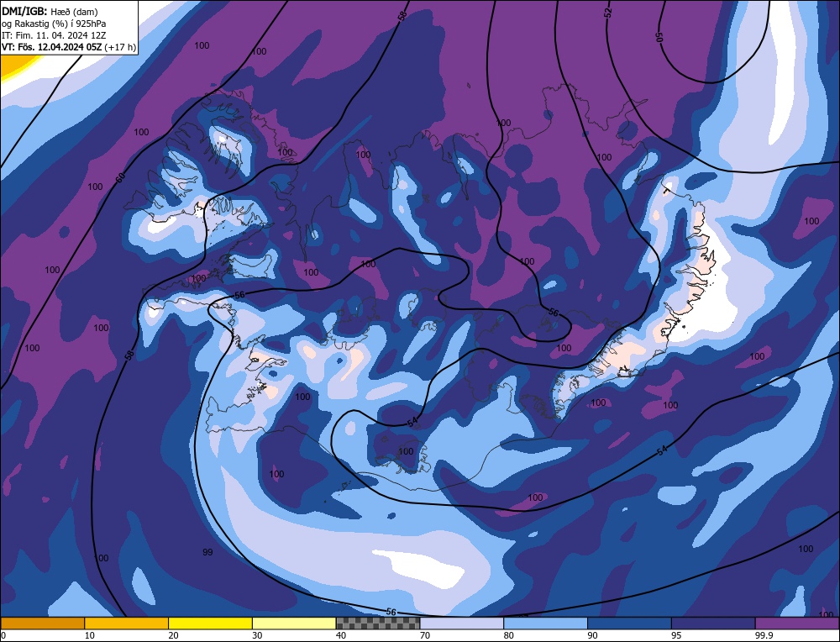
Task: Click the 0–10 dark orange legend swatch
Action: tap(43, 624)
